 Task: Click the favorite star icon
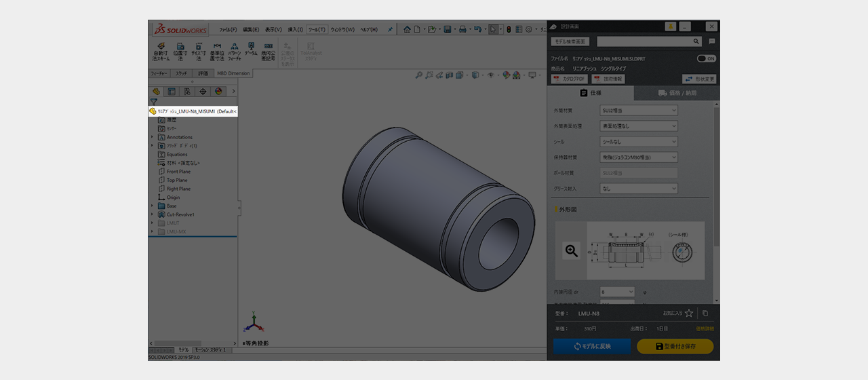point(689,313)
